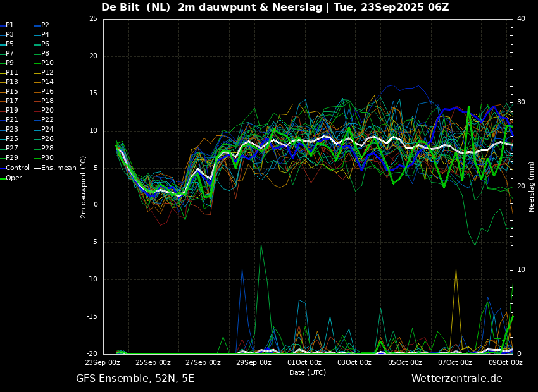Select the P10 legend entry
This screenshot has width=538, height=392.
coord(47,63)
